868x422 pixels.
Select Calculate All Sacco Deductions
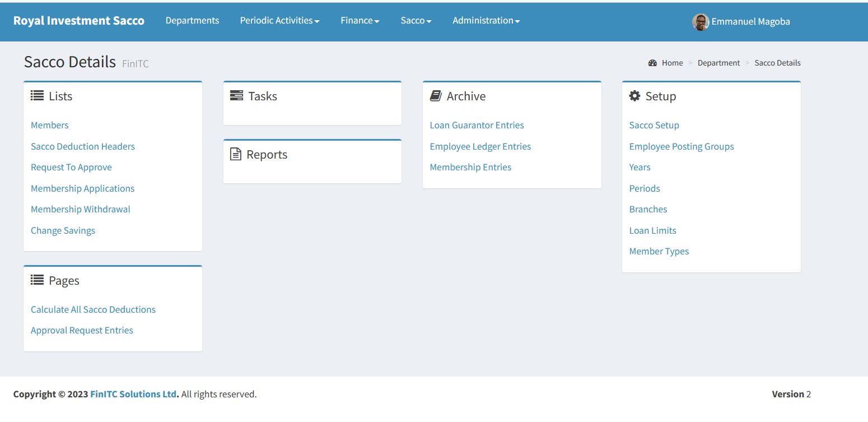pyautogui.click(x=93, y=309)
